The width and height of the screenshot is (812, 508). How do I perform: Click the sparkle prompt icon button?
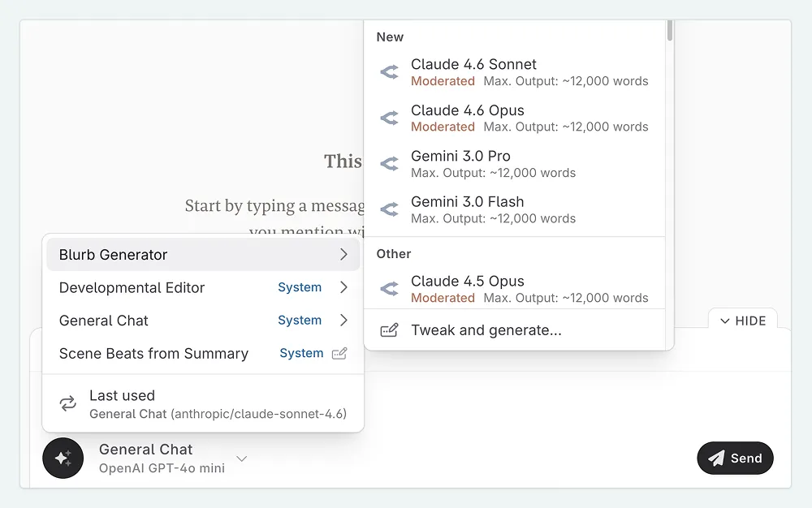point(63,458)
